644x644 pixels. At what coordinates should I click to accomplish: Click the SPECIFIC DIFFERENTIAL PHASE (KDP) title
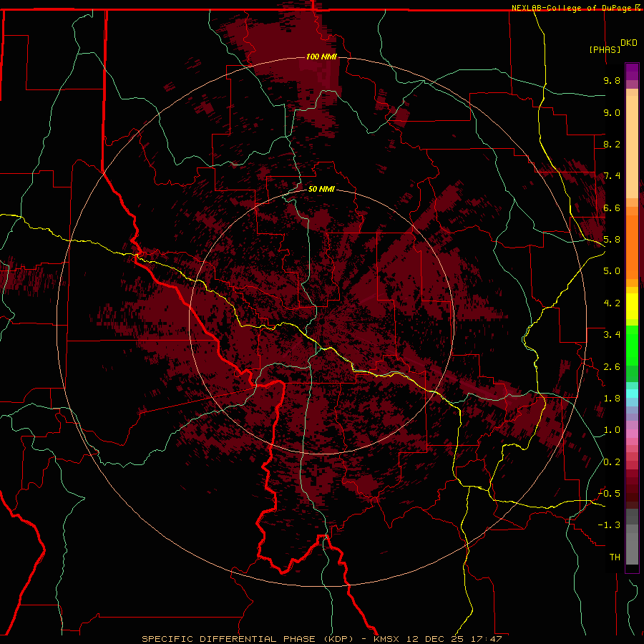tap(248, 639)
